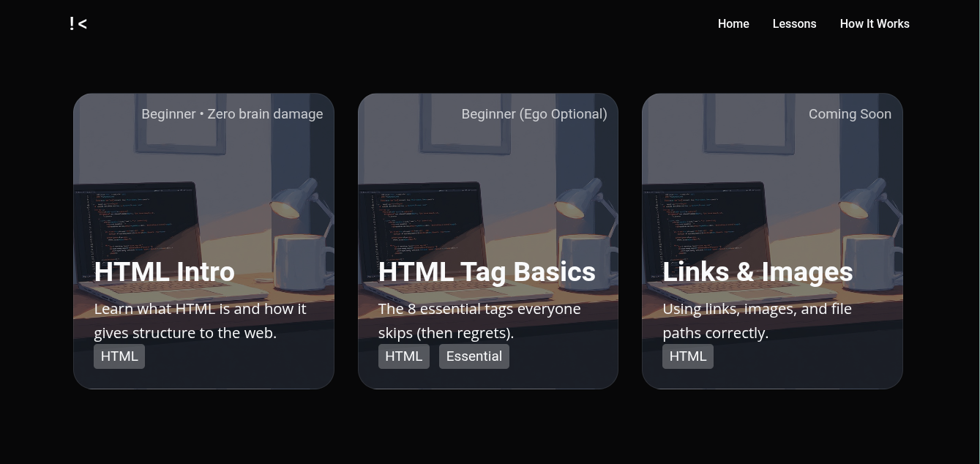Click the "Beginner (Ego Optional)" label

[534, 114]
